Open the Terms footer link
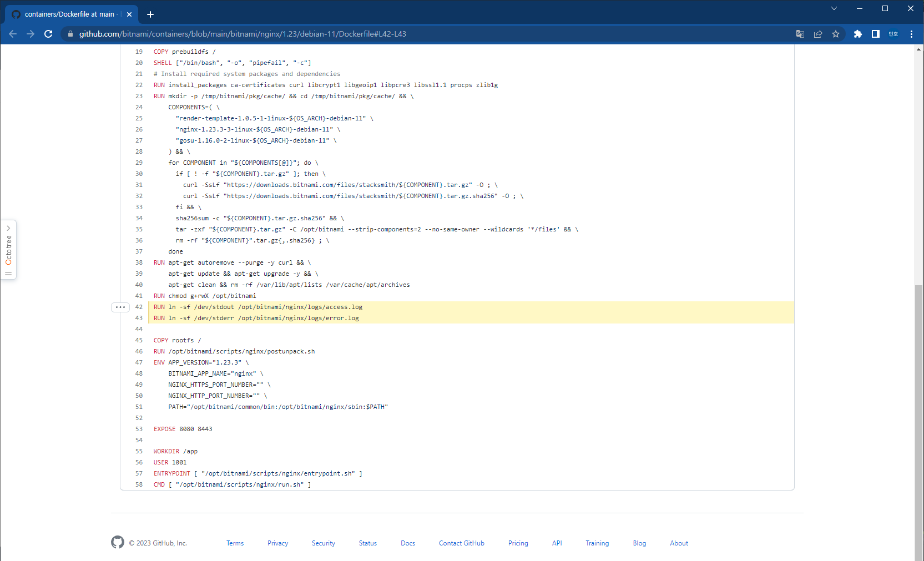924x561 pixels. pyautogui.click(x=235, y=543)
